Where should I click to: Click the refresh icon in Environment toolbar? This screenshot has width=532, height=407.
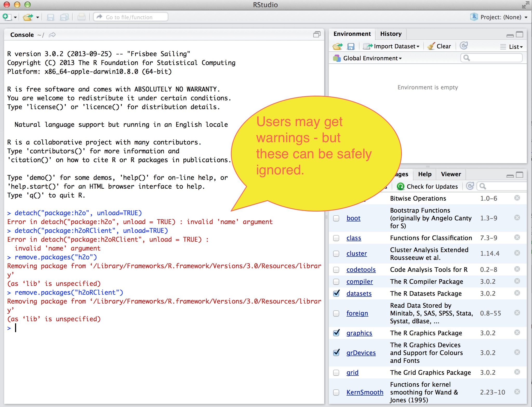pyautogui.click(x=464, y=46)
